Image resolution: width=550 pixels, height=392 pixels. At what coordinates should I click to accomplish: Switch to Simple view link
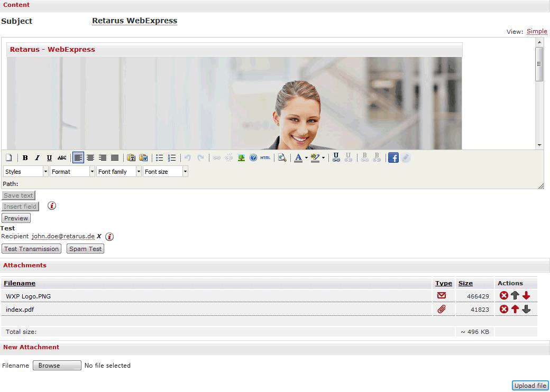pos(537,32)
